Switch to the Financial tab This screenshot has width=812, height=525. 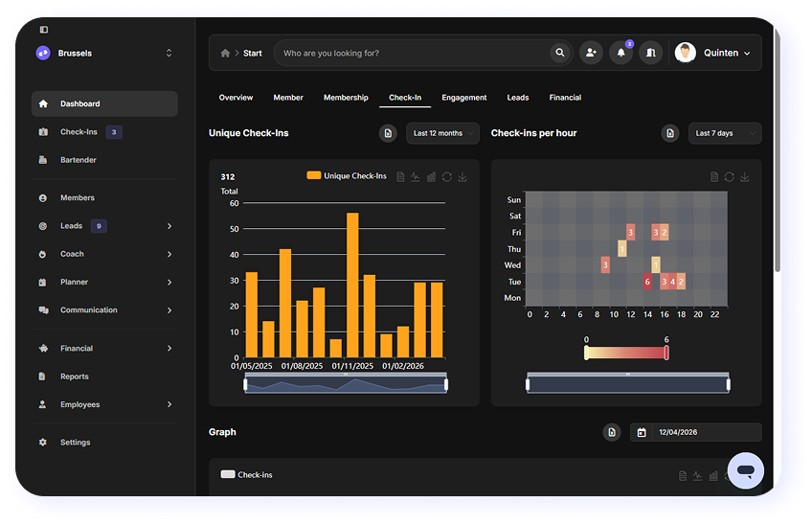[565, 98]
